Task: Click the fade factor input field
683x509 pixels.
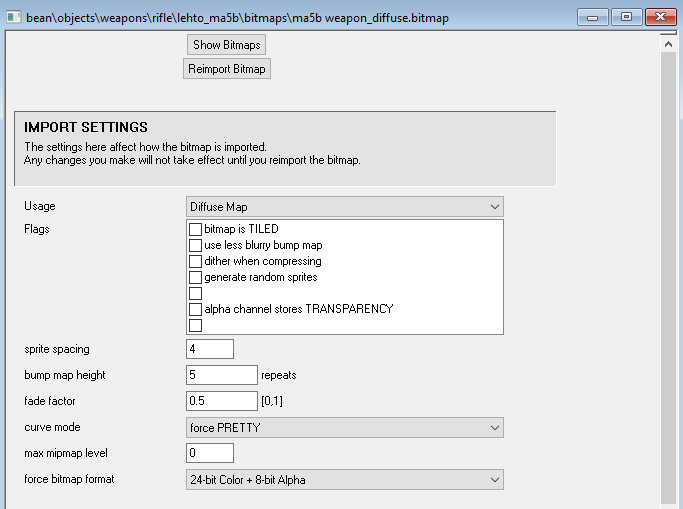Action: 222,401
